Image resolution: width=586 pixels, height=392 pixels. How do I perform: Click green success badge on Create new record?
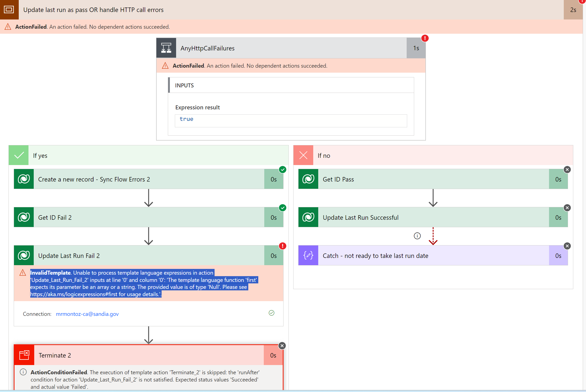click(282, 170)
